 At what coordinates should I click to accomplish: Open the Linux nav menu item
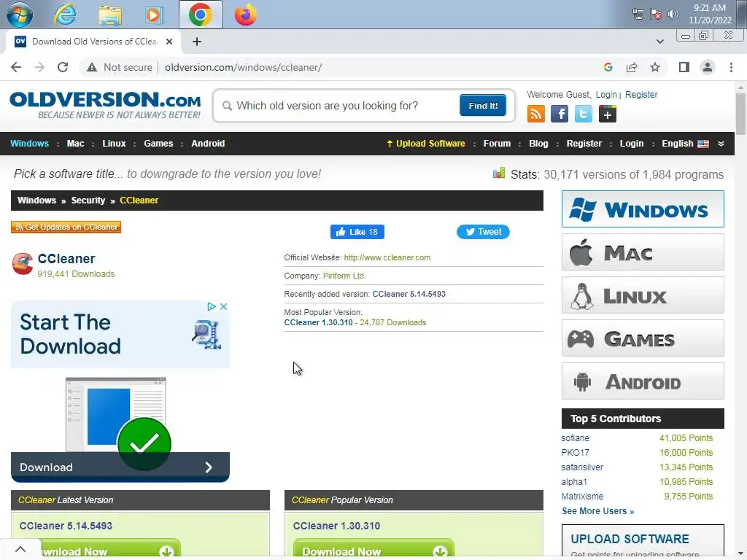tap(114, 144)
